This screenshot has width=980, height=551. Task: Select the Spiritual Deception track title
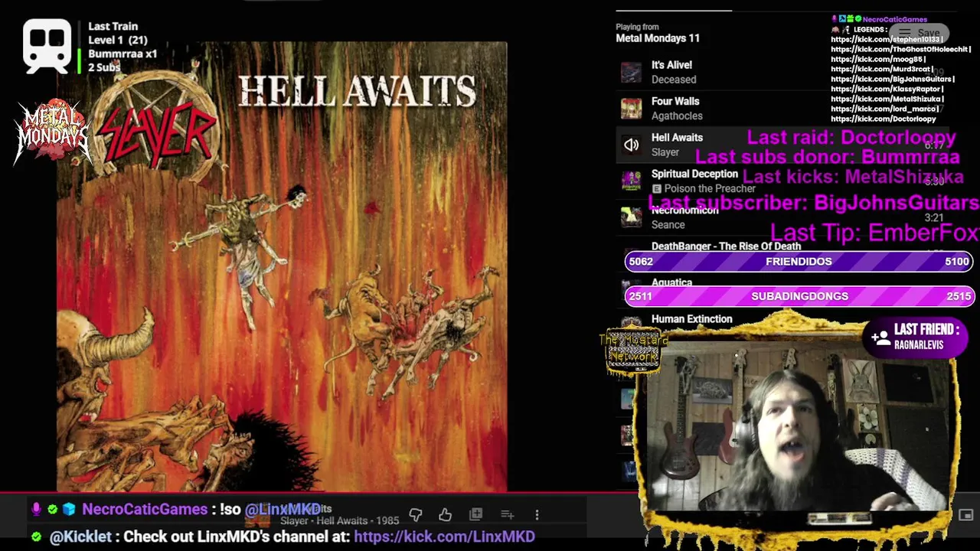point(694,174)
